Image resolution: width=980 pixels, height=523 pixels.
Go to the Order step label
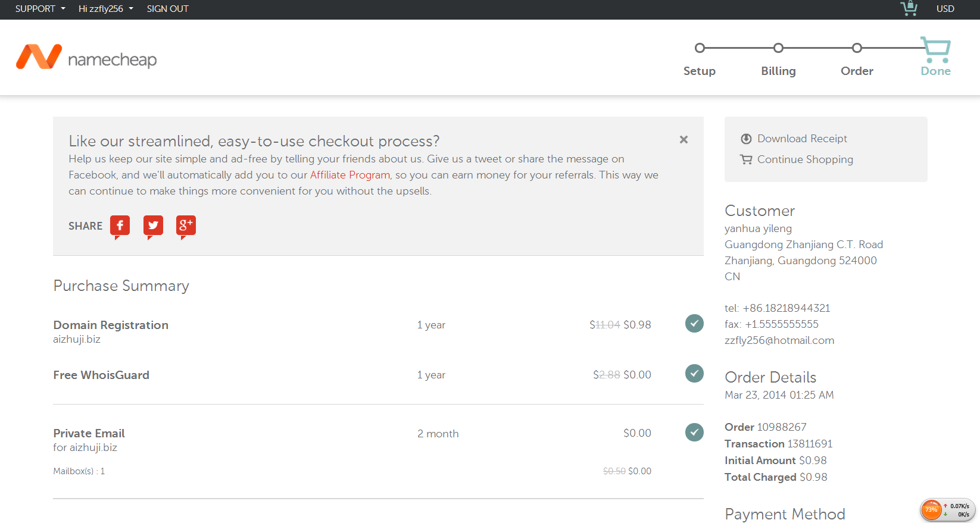coord(857,71)
